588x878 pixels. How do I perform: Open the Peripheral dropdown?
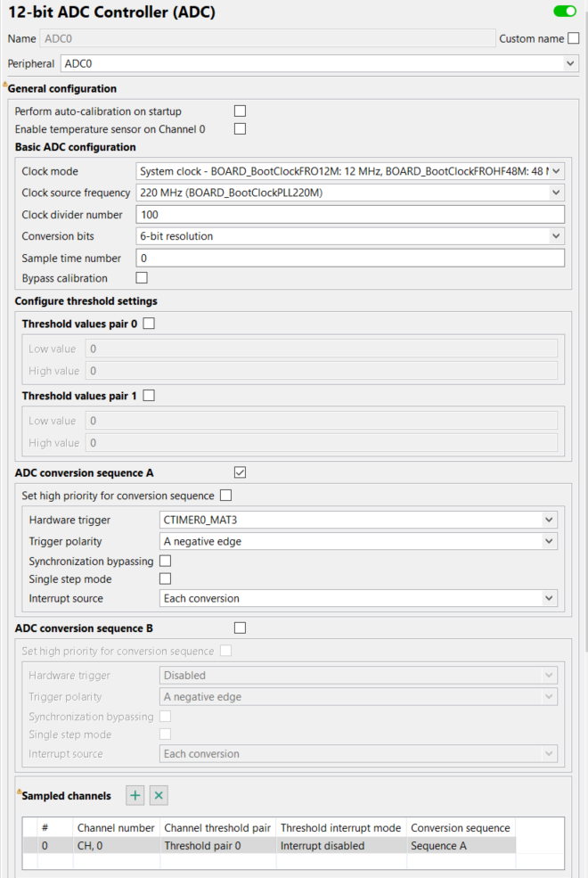pyautogui.click(x=318, y=64)
